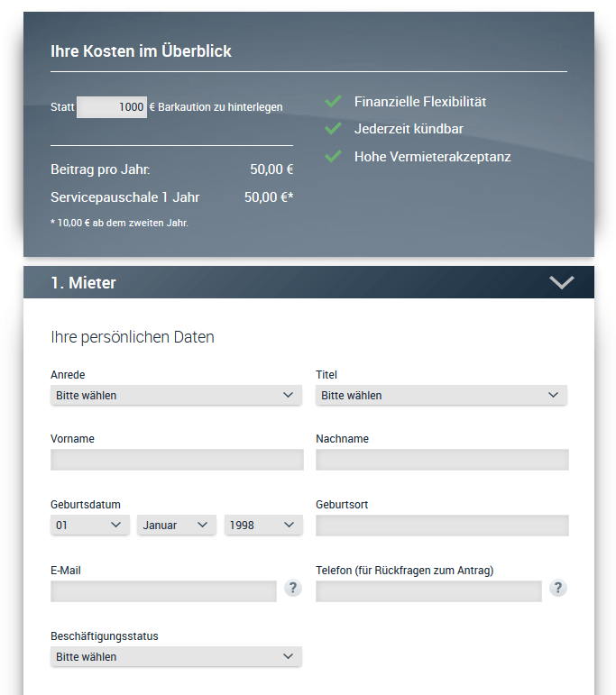Click the checkmark icon beside Jederzeit kündbar
The height and width of the screenshot is (695, 616).
tap(334, 129)
